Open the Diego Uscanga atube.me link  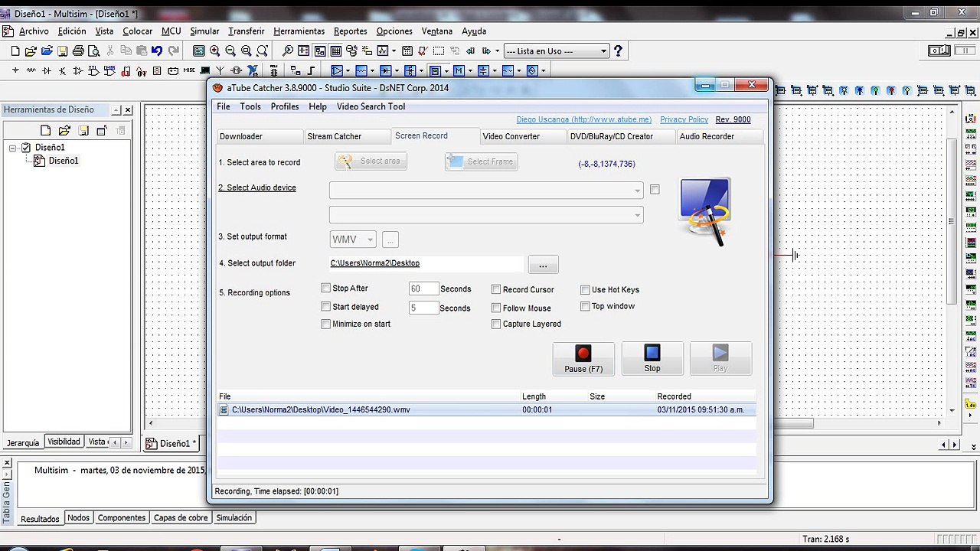(584, 119)
